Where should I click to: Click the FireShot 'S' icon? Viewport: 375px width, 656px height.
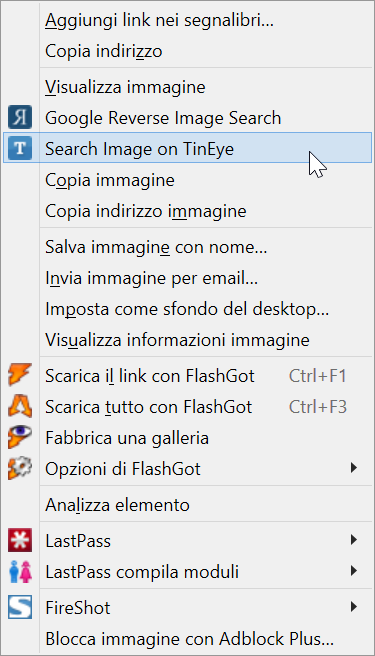coord(20,607)
